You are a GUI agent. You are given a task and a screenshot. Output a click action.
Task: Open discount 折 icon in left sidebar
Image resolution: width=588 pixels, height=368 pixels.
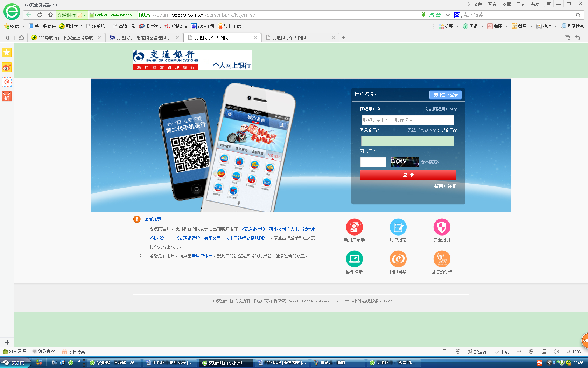(7, 97)
